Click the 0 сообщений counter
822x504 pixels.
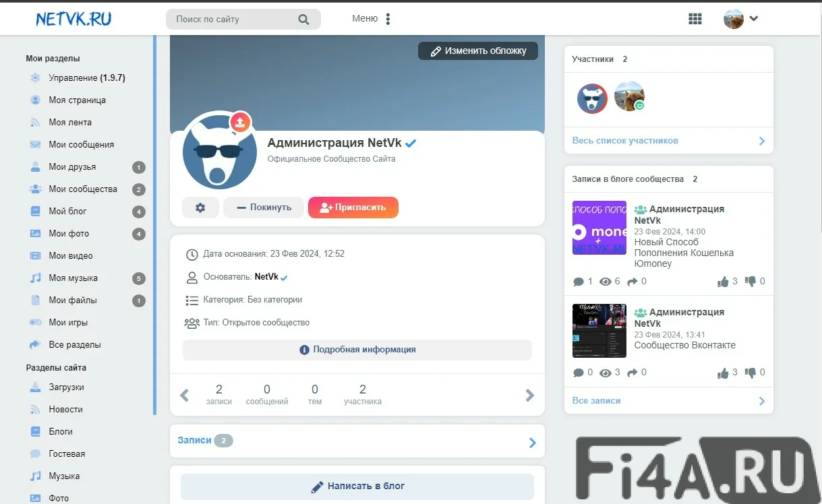[267, 395]
